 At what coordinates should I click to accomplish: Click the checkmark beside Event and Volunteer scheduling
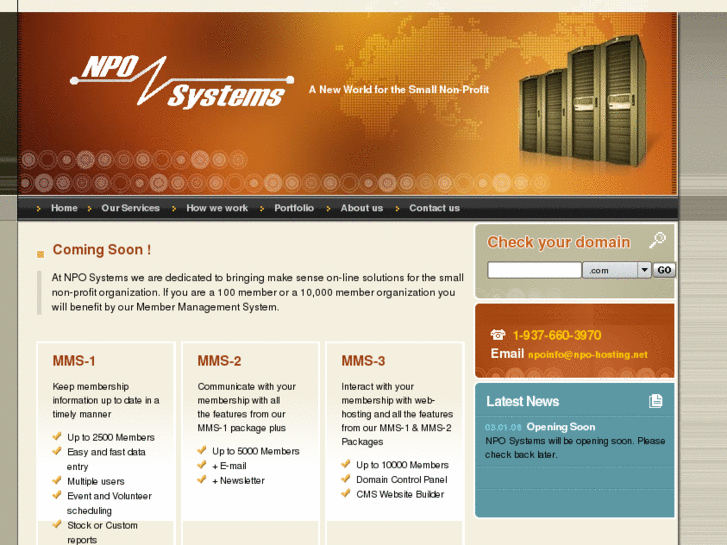point(57,495)
